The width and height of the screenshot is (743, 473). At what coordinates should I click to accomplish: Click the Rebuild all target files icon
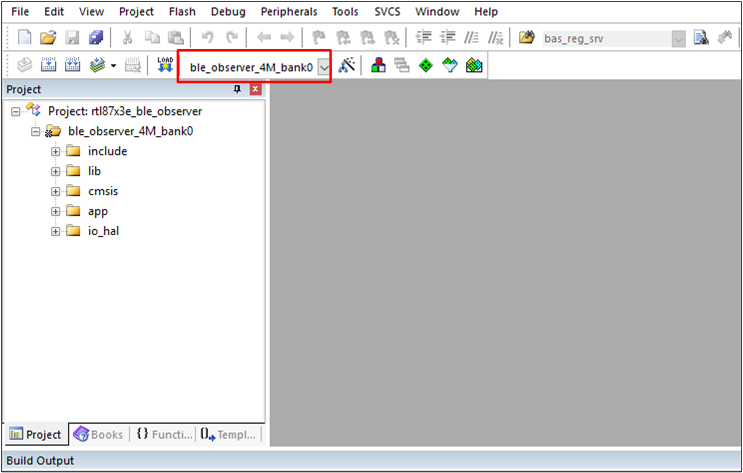click(73, 66)
